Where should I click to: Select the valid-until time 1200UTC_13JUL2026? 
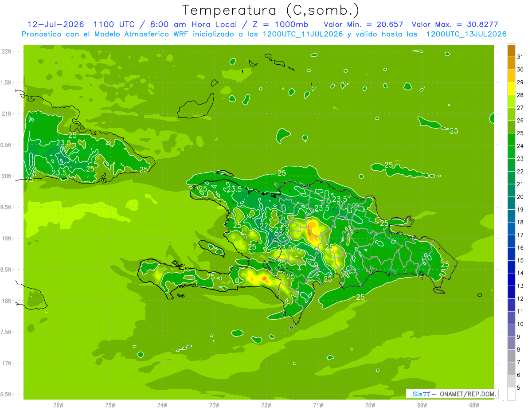click(x=466, y=34)
